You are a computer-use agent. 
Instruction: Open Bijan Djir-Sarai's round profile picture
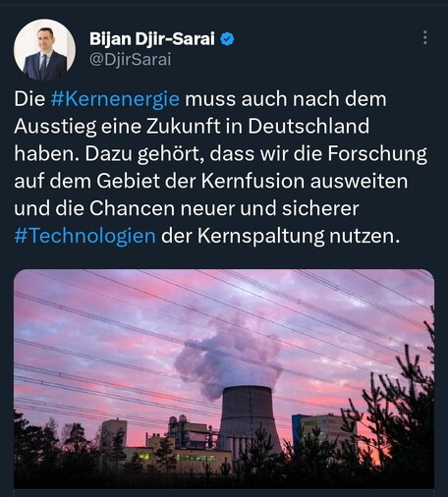44,50
